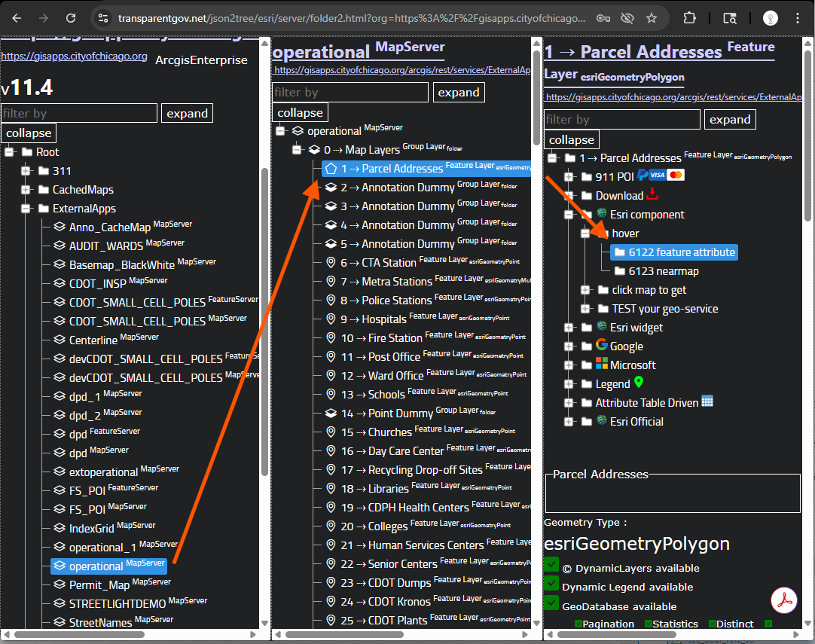Image resolution: width=815 pixels, height=644 pixels.
Task: Toggle the Distinct checkbox
Action: coord(712,624)
